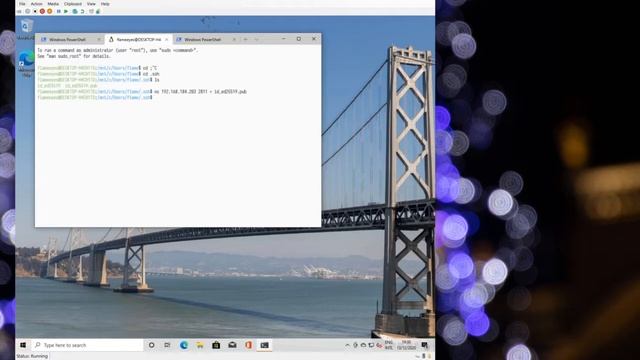Open the Clipboard menu
The image size is (640, 360).
pos(73,4)
